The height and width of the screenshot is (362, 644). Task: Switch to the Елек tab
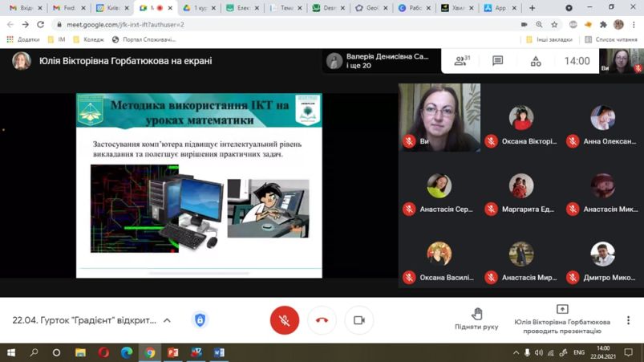(242, 8)
